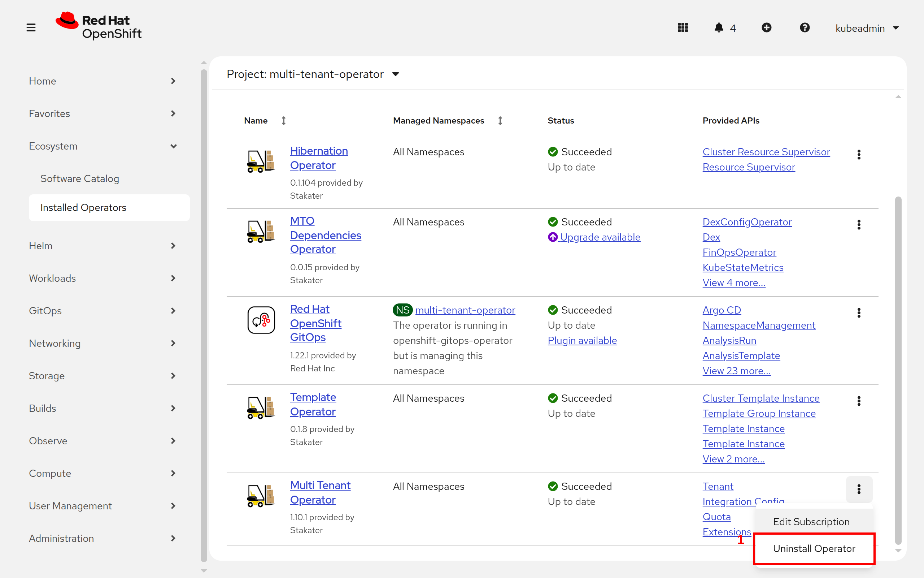Image resolution: width=924 pixels, height=578 pixels.
Task: Expand the Administration navigation section
Action: pos(103,538)
